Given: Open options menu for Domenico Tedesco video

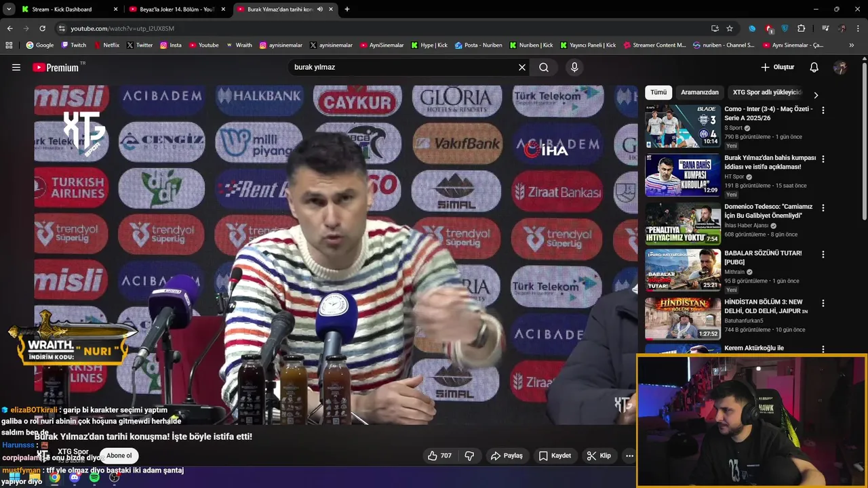Looking at the screenshot, I should pos(823,207).
